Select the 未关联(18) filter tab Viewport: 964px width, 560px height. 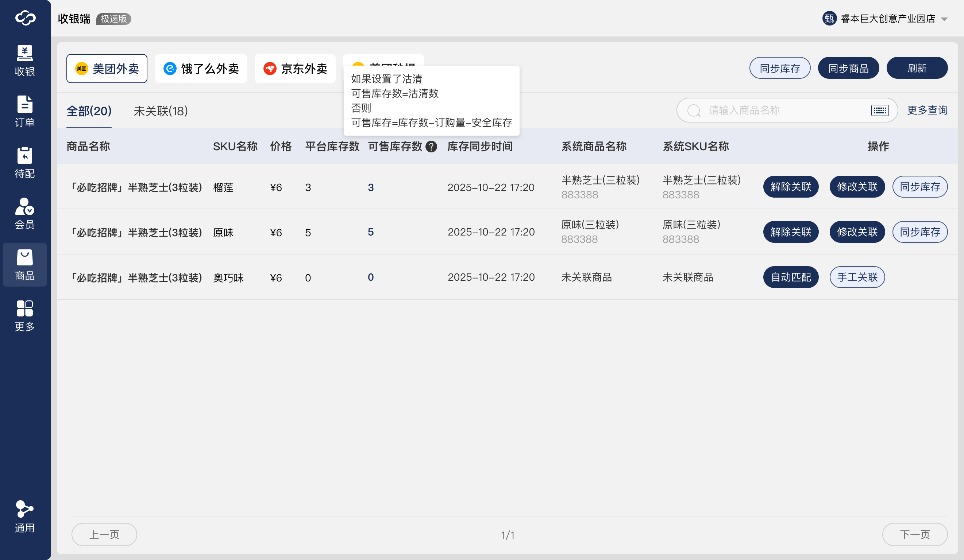161,111
